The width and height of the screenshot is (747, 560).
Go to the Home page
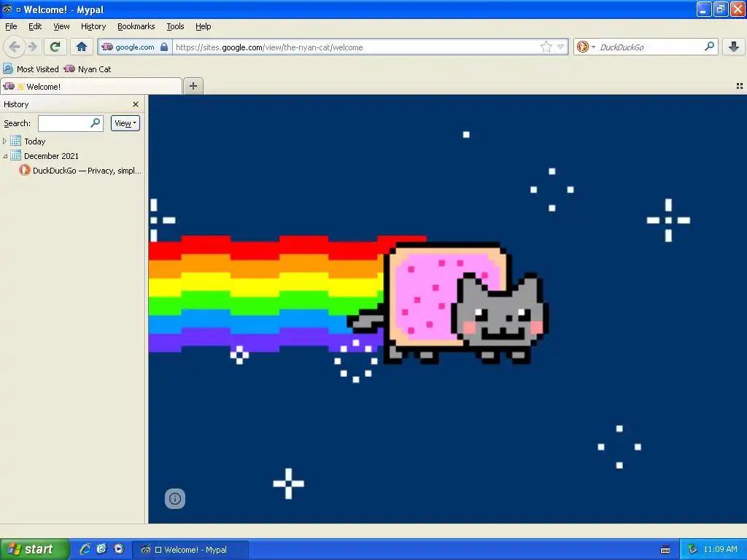pos(82,47)
